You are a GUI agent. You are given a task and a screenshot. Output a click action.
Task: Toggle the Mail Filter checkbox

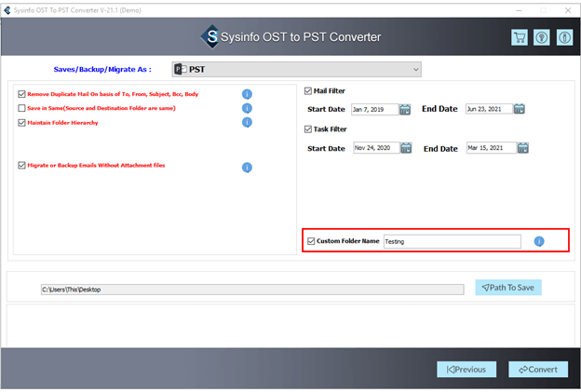click(308, 91)
